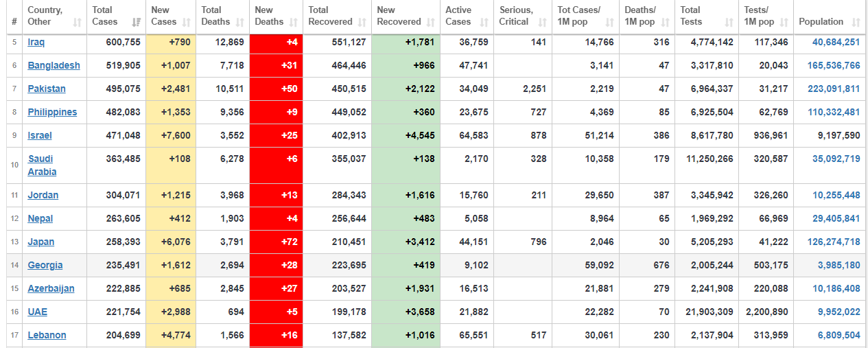868x348 pixels.
Task: Open Japan population link 126,274,718
Action: (x=834, y=242)
